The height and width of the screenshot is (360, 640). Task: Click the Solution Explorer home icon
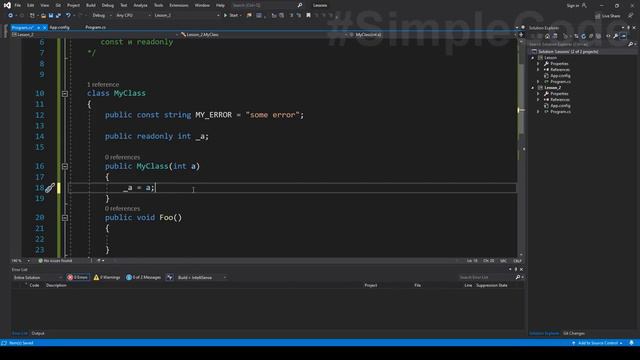pos(547,36)
